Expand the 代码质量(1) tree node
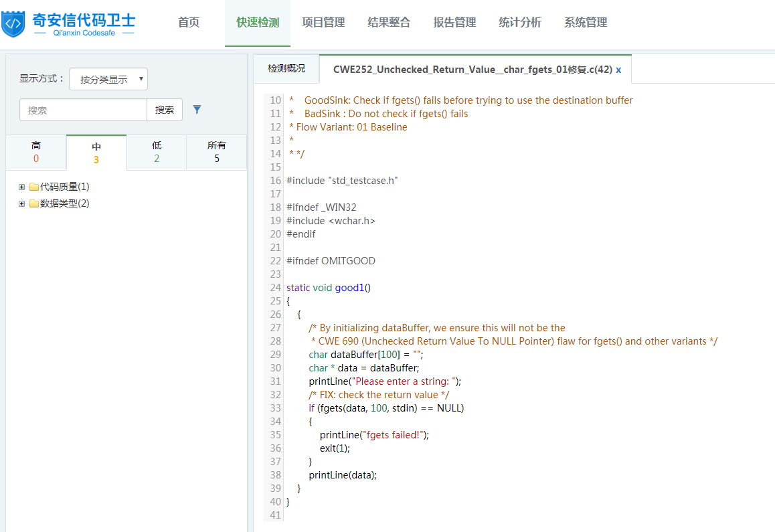 [22, 187]
